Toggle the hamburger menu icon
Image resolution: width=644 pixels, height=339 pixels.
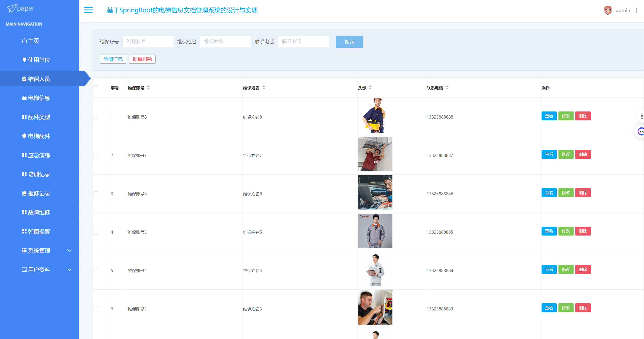tap(88, 10)
